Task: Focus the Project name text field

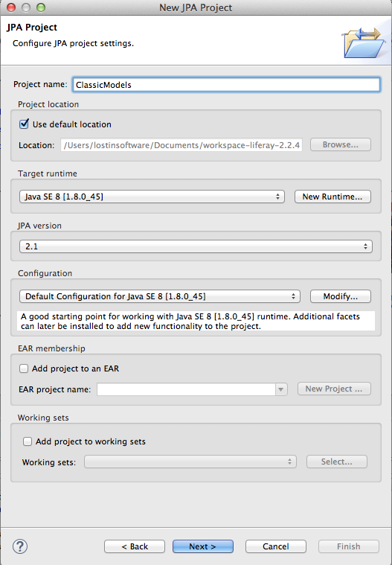Action: coord(226,85)
